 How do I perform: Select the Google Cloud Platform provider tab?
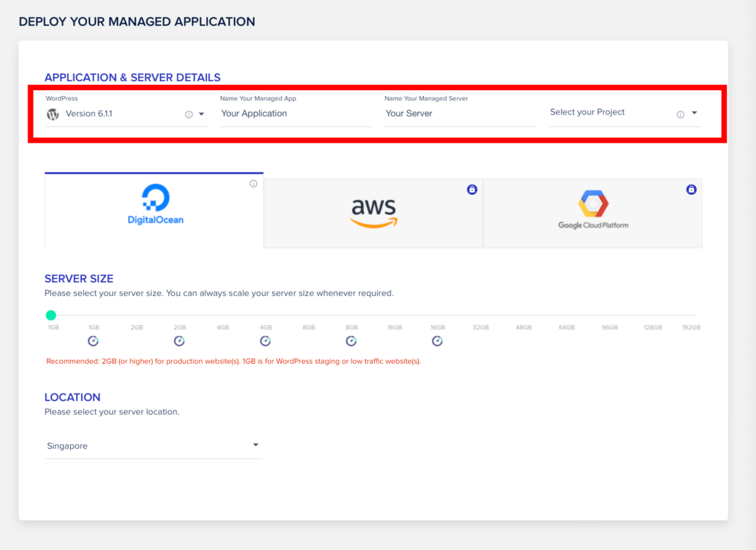[593, 213]
